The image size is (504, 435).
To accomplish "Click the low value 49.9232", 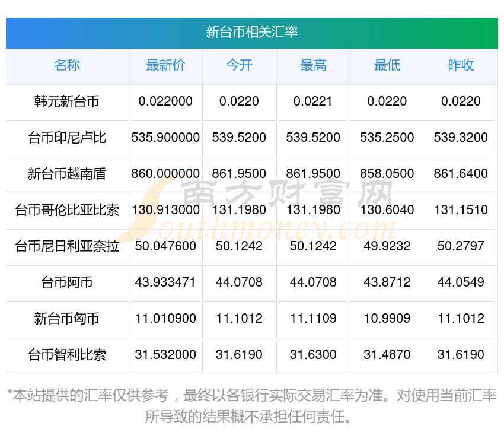I will tap(387, 246).
